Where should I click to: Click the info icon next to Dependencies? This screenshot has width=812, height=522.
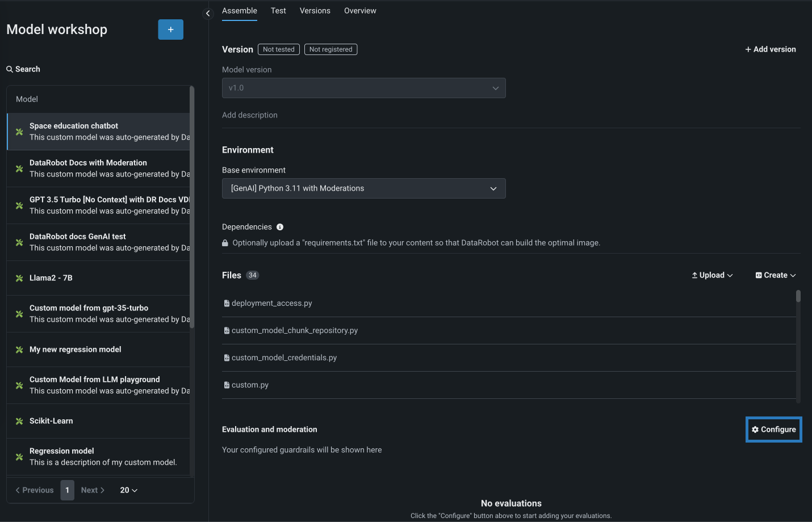pos(279,226)
